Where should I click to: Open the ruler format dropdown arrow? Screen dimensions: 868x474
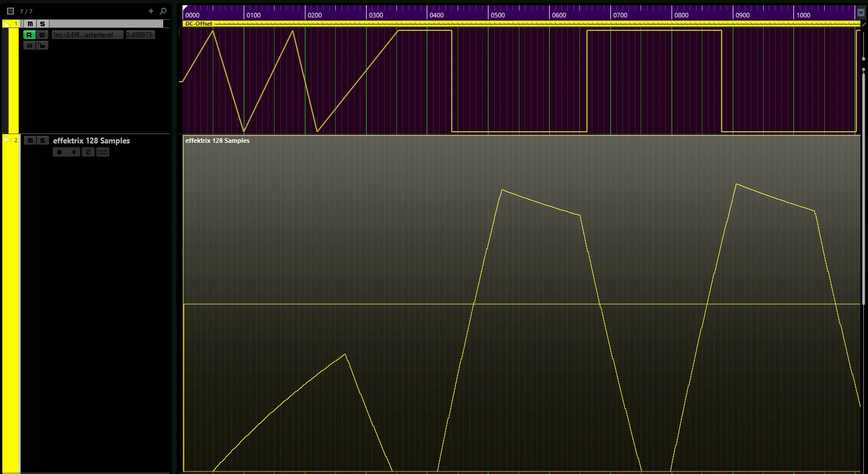pyautogui.click(x=861, y=13)
